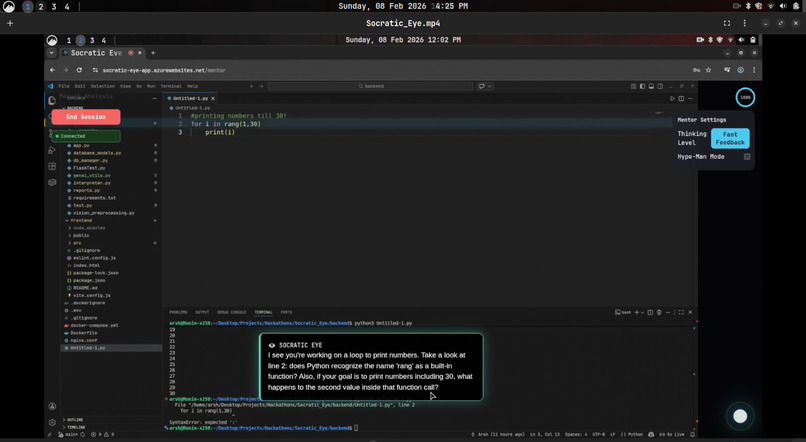The image size is (806, 442).
Task: Toggle the bottom panel layout icon
Action: (651, 86)
